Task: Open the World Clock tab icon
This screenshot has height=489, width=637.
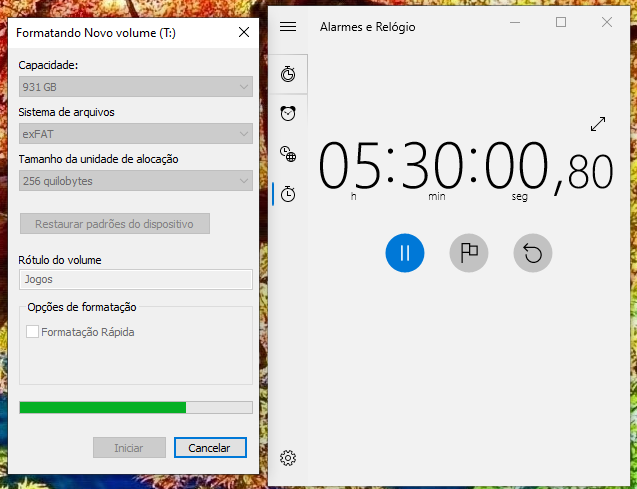Action: click(288, 154)
